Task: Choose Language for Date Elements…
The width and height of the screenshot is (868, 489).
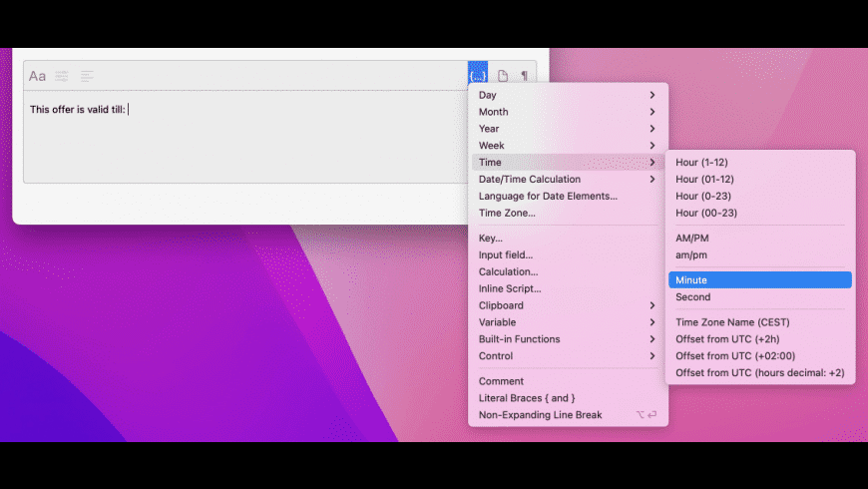Action: click(568, 196)
